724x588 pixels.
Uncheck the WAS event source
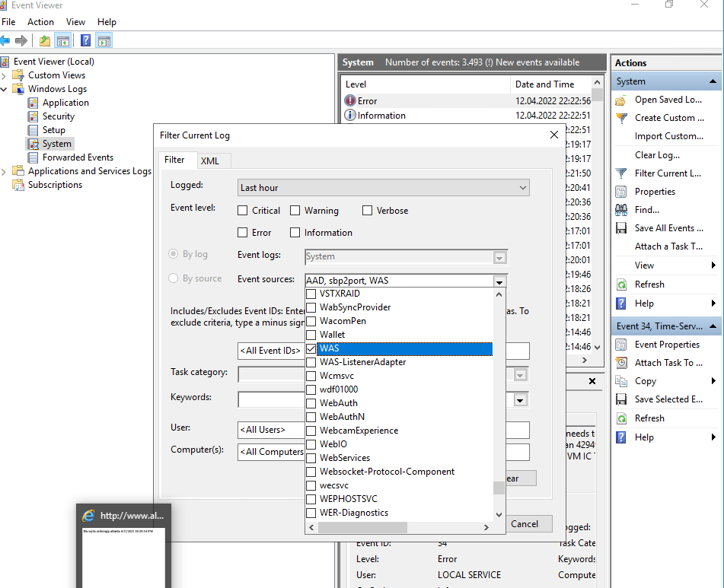coord(311,348)
